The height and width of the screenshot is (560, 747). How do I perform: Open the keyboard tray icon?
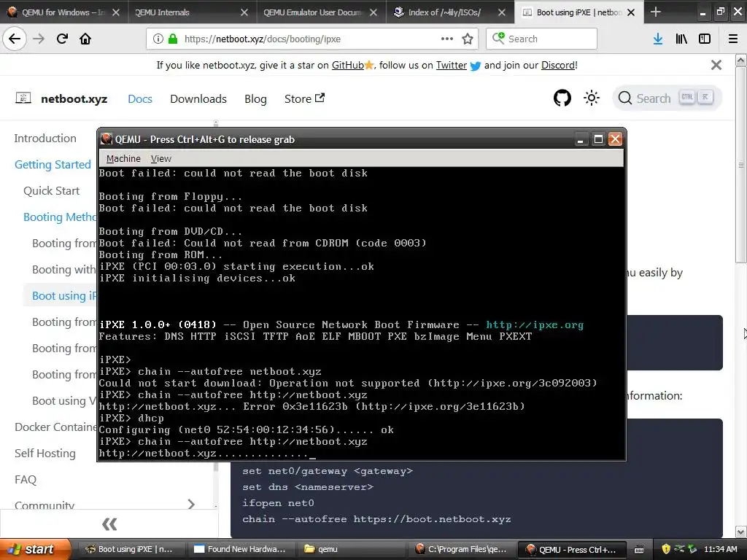(x=639, y=550)
